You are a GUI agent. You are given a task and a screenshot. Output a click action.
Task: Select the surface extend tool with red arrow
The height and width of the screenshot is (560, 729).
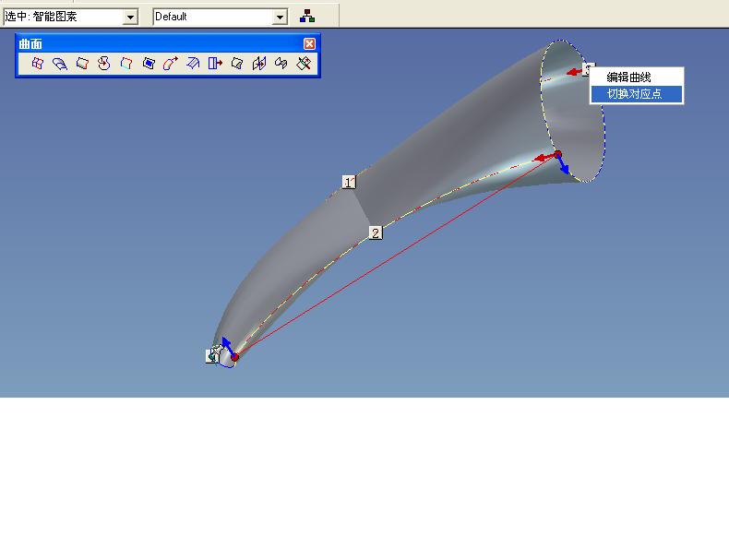171,64
